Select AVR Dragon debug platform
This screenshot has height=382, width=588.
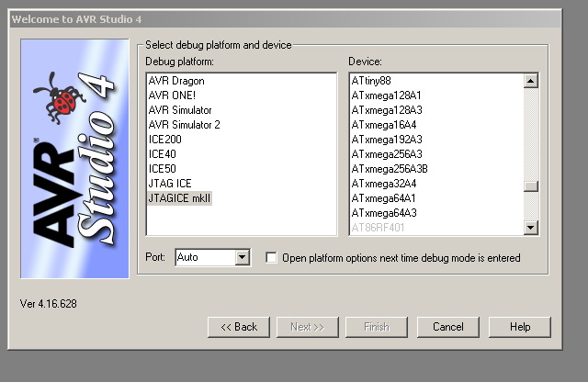[176, 81]
